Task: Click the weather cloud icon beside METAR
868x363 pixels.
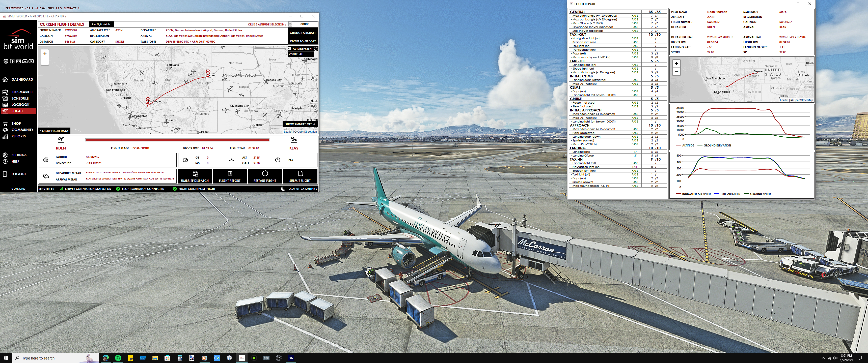Action: coord(46,176)
